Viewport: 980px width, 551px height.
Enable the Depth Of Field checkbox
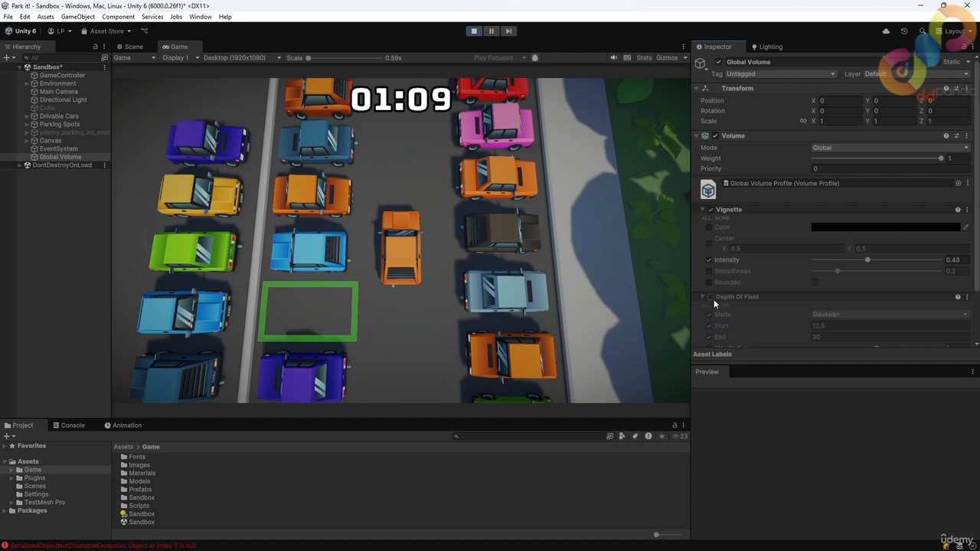[x=710, y=297]
